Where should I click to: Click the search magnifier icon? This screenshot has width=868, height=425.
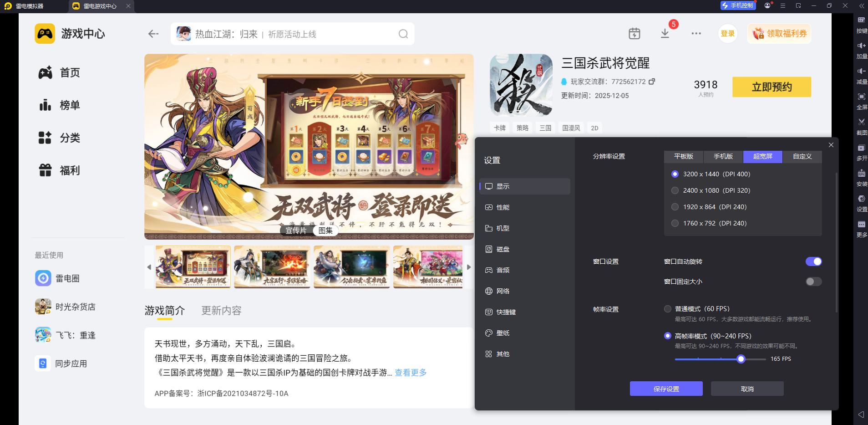(x=403, y=34)
